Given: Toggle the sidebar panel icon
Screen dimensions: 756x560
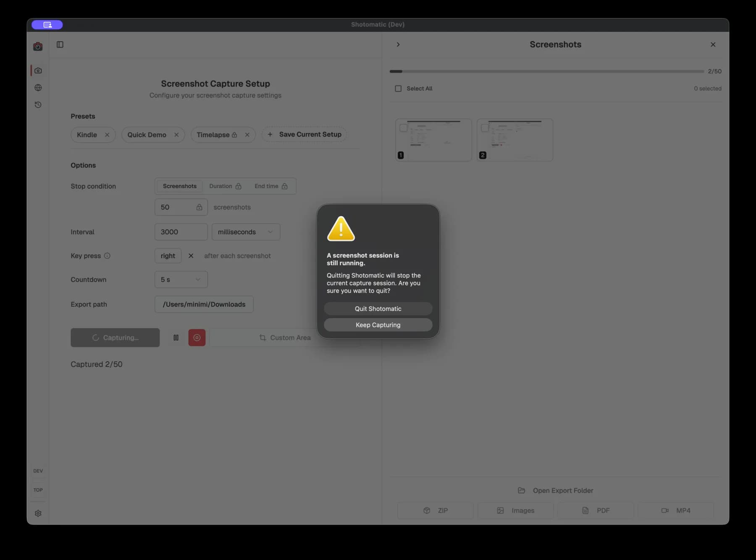Looking at the screenshot, I should coord(60,44).
